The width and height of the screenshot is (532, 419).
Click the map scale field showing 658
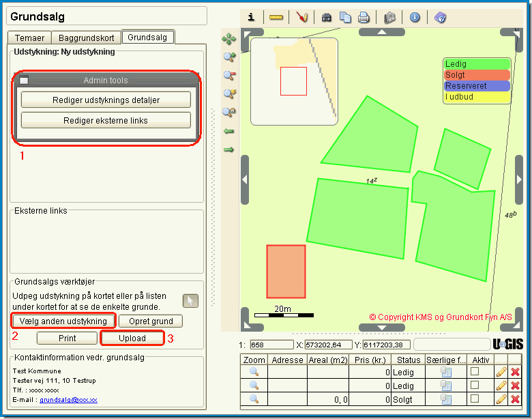271,345
